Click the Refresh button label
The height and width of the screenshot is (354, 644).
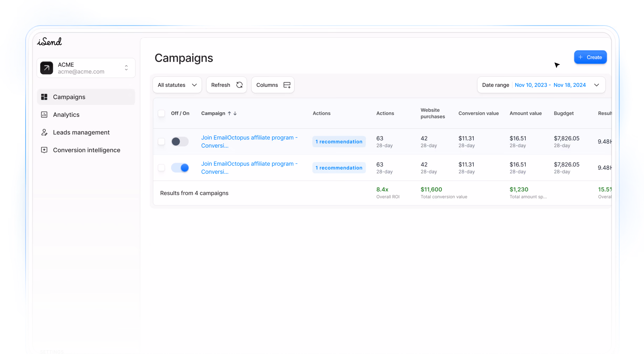[220, 85]
